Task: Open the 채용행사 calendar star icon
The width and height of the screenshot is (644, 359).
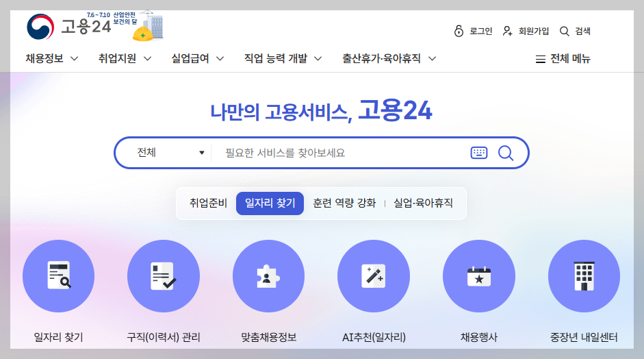Action: [x=479, y=276]
